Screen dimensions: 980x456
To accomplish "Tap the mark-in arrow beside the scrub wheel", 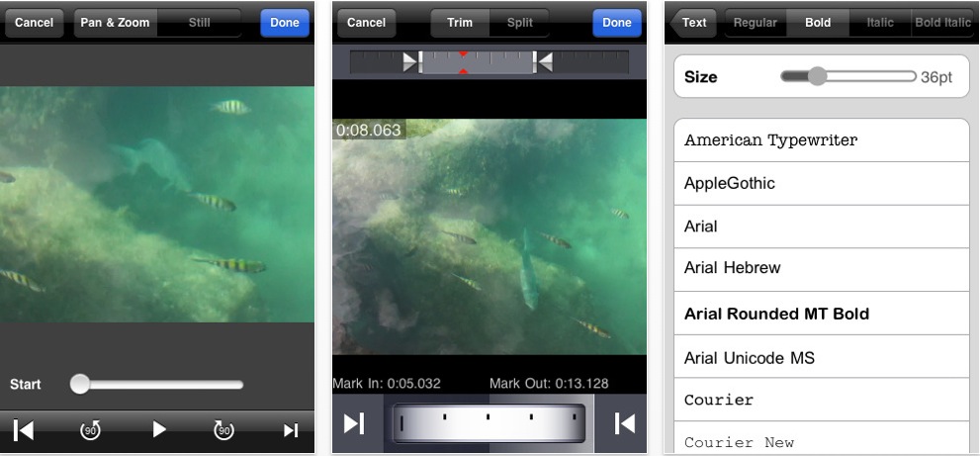I will pyautogui.click(x=354, y=423).
